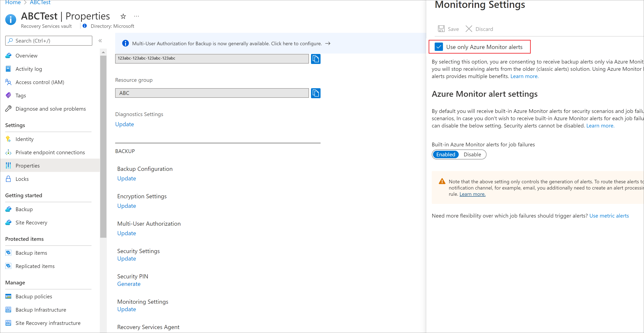Select the Tags icon
The image size is (644, 333).
pos(9,95)
